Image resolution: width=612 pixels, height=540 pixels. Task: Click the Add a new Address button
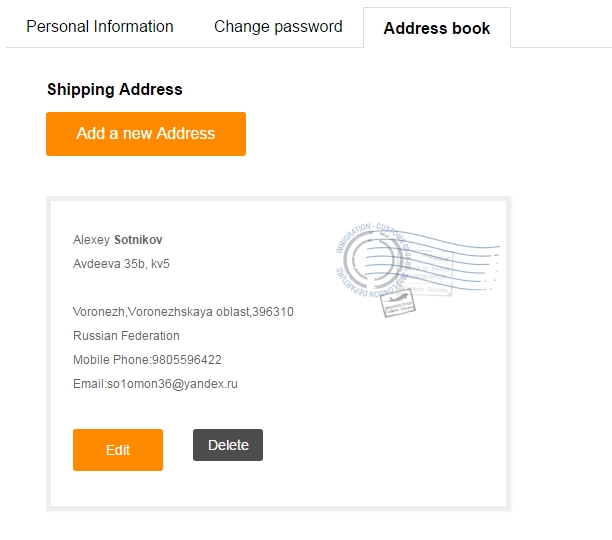pyautogui.click(x=146, y=134)
